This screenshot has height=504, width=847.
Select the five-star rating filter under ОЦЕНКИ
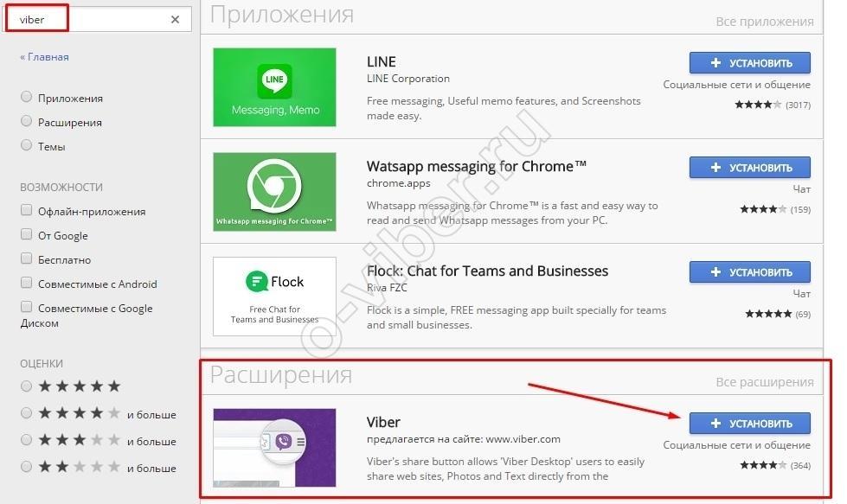pyautogui.click(x=27, y=386)
